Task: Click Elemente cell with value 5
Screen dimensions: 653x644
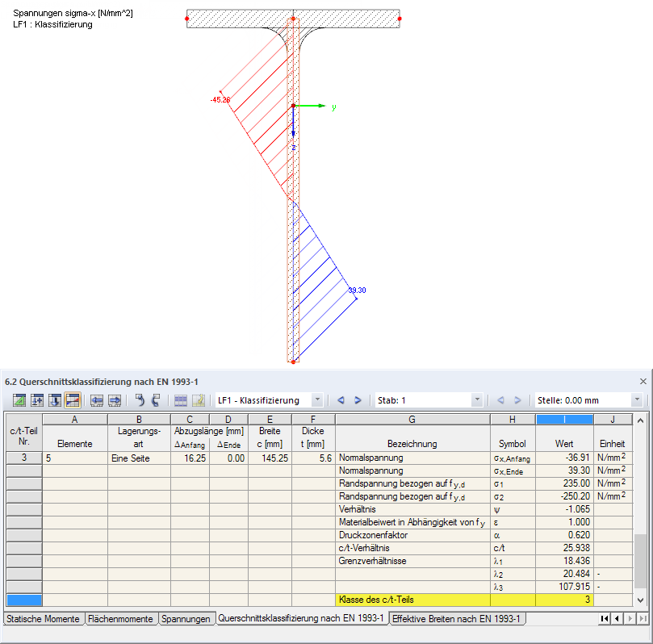Action: pos(74,458)
